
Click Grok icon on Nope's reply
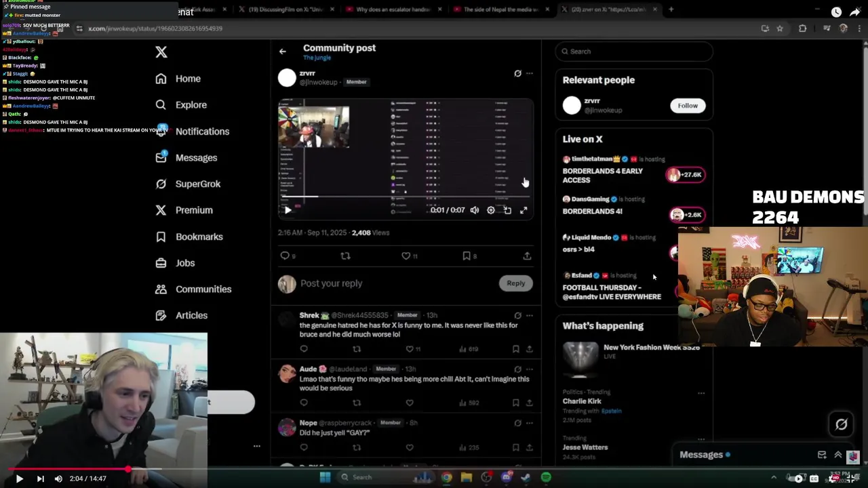(x=517, y=423)
